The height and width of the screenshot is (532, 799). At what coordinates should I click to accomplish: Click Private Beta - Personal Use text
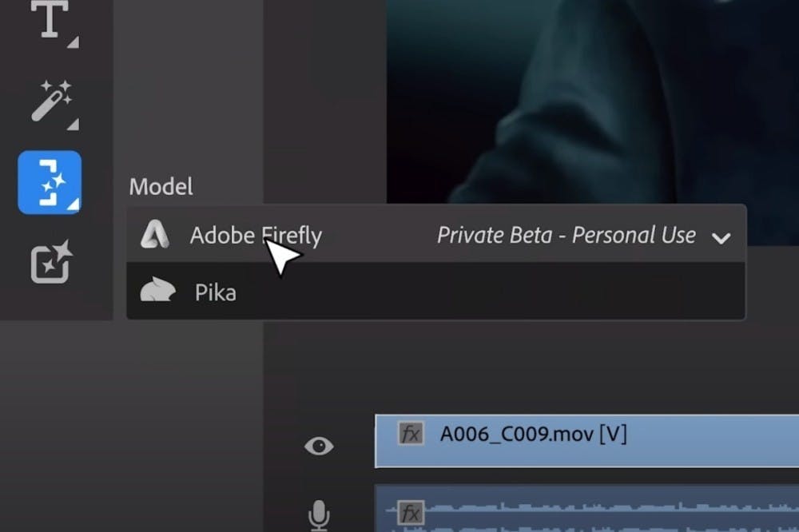point(566,236)
